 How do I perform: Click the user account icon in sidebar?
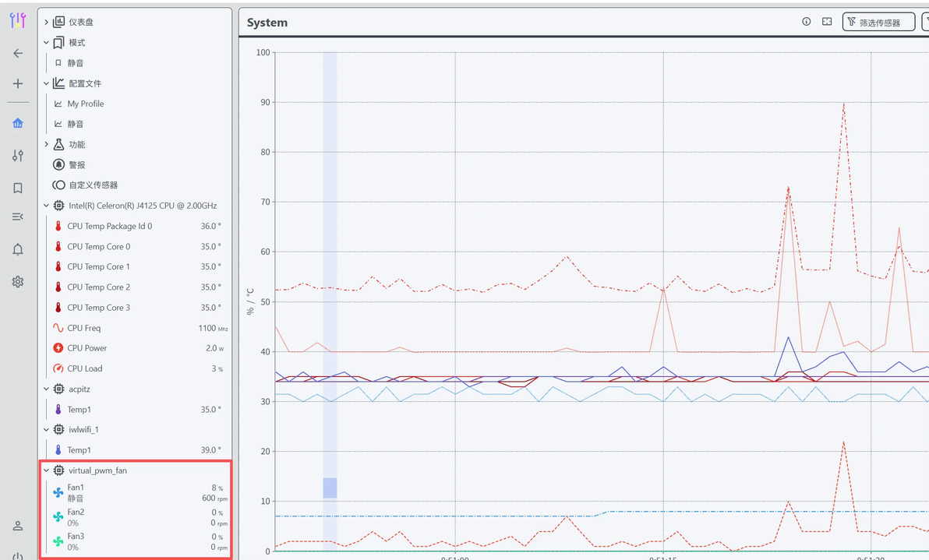point(18,526)
